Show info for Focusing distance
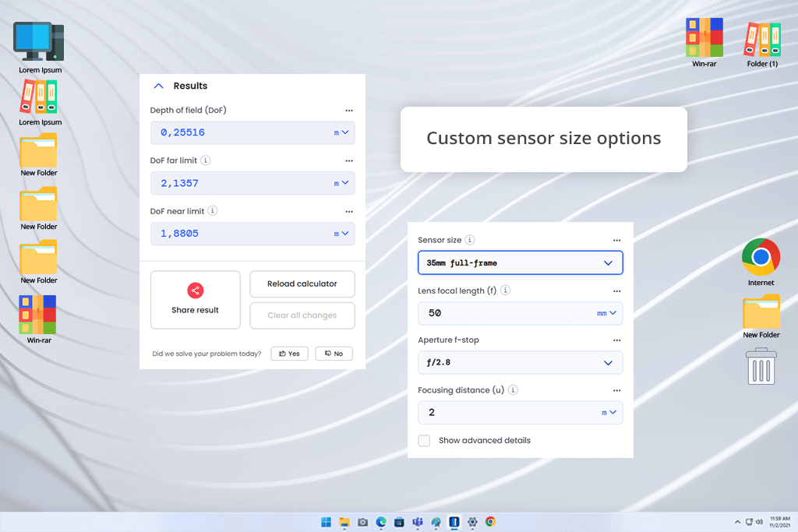Image resolution: width=798 pixels, height=532 pixels. [x=513, y=390]
